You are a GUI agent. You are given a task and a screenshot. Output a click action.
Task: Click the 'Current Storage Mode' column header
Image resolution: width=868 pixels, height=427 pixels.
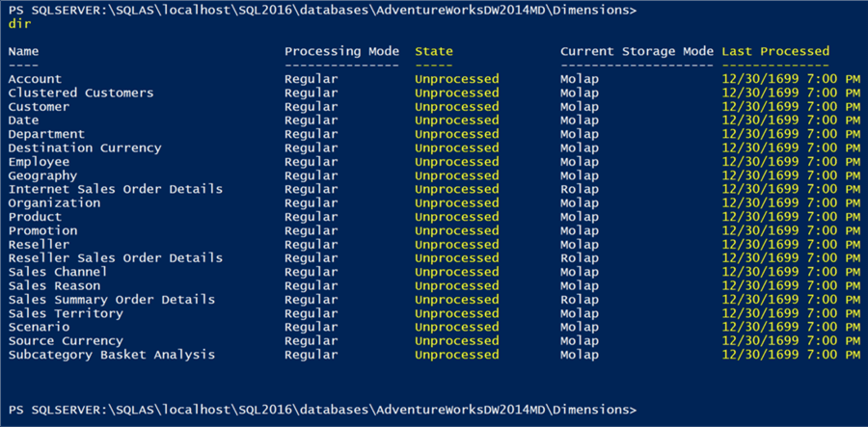(x=637, y=51)
